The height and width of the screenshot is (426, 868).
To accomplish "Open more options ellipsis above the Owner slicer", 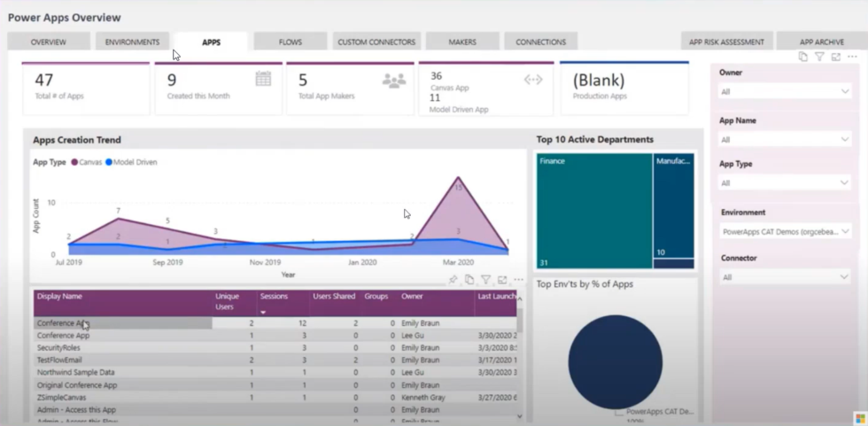I will 852,57.
